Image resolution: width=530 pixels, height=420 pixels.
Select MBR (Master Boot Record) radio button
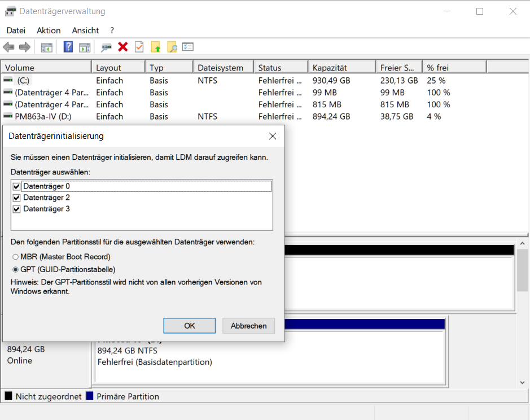pyautogui.click(x=16, y=257)
